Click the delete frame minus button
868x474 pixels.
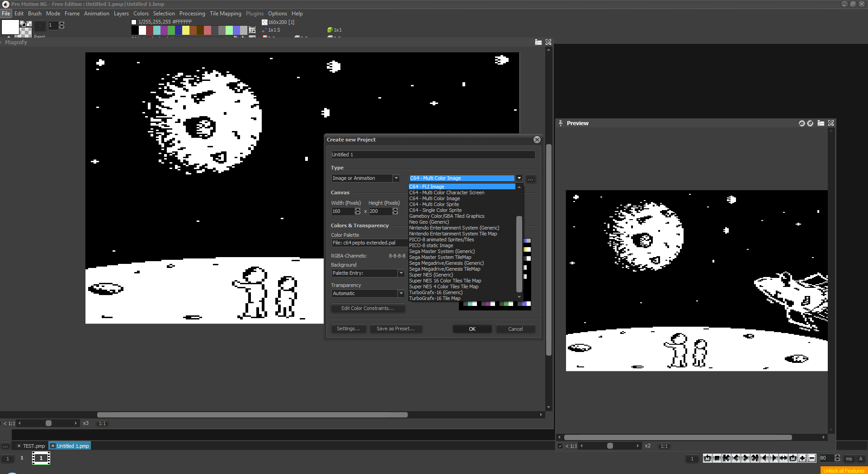(812, 458)
